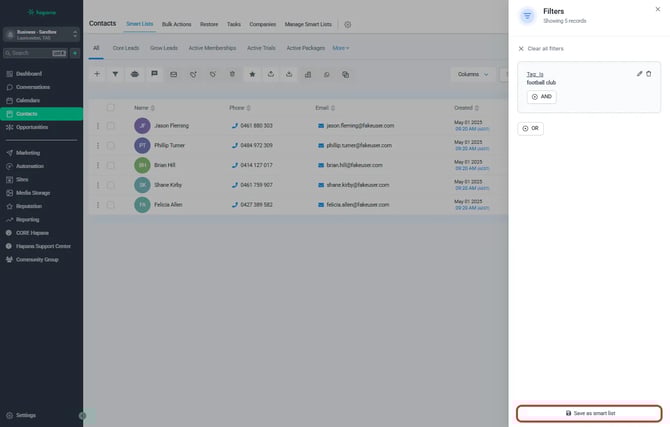Tick the checkbox beside Shane Kirby
Viewport: 670px width, 427px height.
coord(111,185)
